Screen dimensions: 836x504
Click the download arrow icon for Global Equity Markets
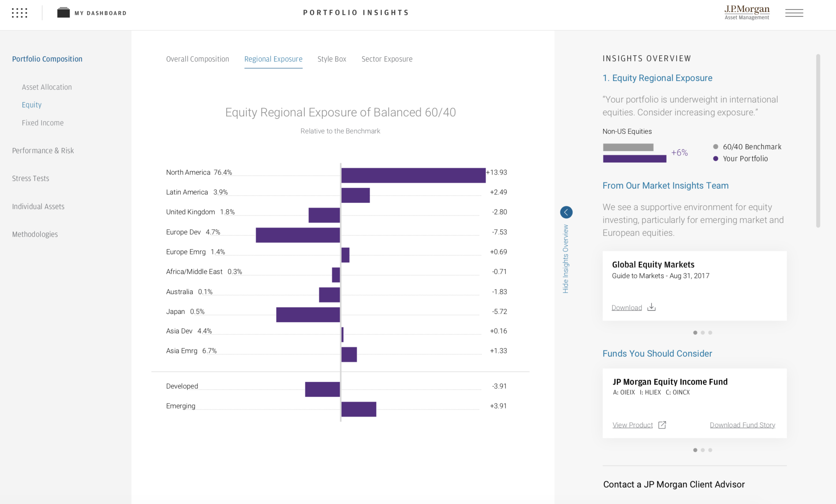click(651, 307)
